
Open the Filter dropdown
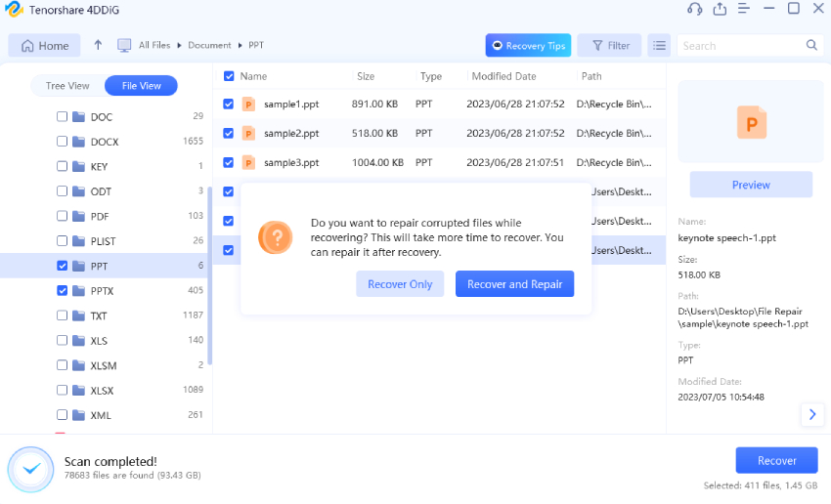tap(609, 45)
